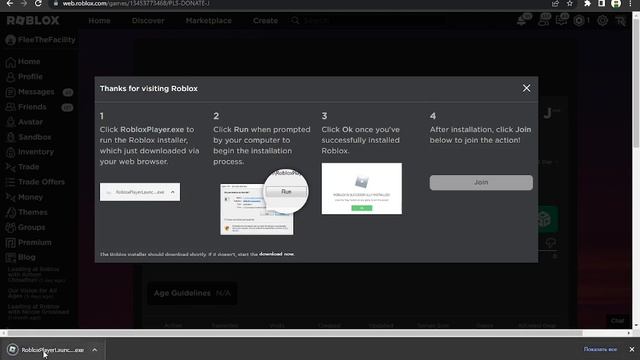Close the browser downloads bar
The image size is (640, 360).
click(631, 349)
